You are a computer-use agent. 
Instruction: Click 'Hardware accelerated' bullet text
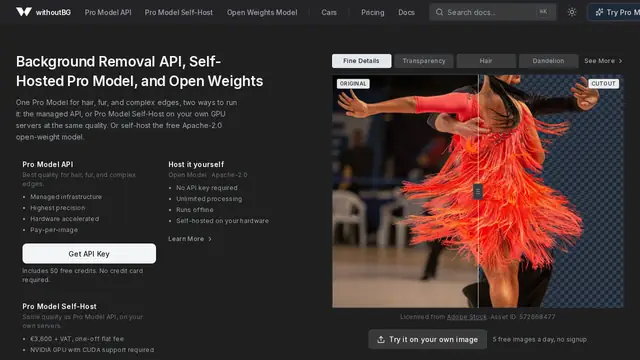point(64,219)
